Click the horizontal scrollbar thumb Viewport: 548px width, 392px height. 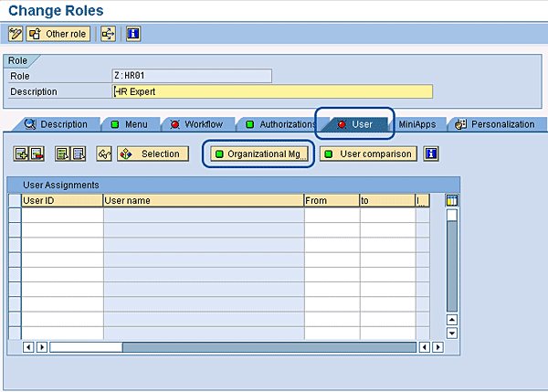point(86,347)
